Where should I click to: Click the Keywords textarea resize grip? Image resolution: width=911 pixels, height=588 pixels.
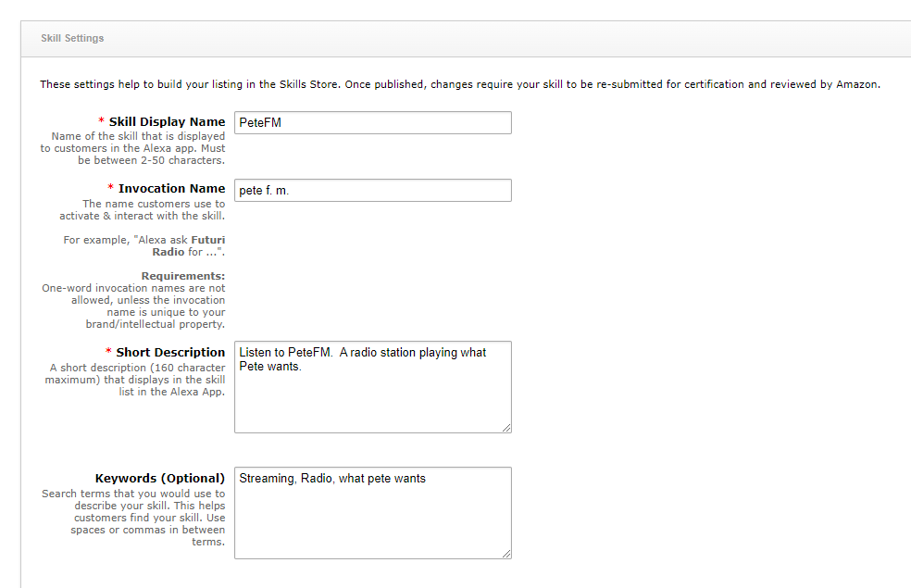pos(506,554)
